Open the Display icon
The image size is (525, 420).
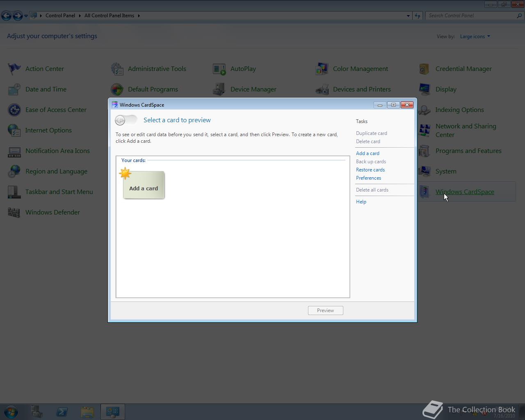point(425,89)
